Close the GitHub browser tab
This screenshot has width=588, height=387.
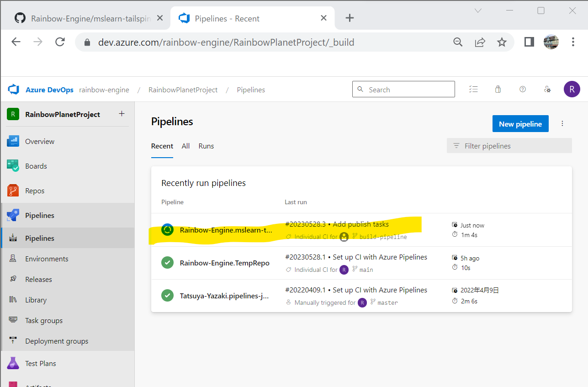pos(160,18)
